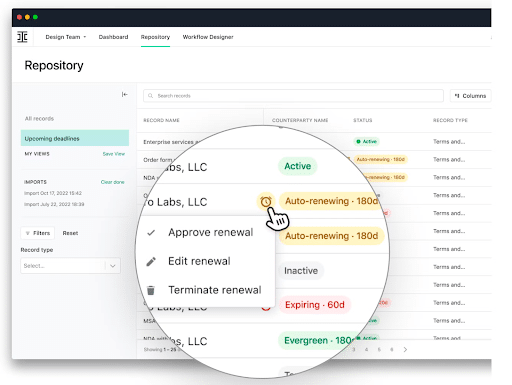The image size is (512, 385).
Task: Click the STATUS column header
Action: 363,120
